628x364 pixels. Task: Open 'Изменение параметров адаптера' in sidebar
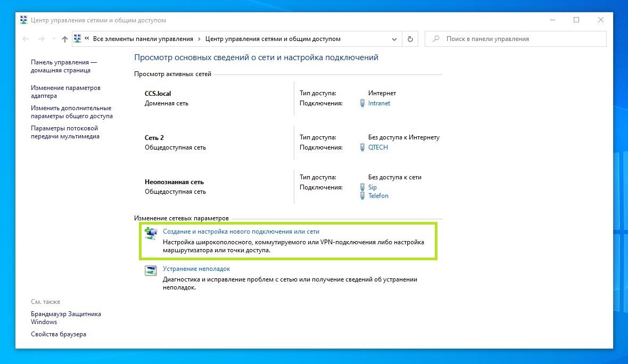[x=65, y=92]
